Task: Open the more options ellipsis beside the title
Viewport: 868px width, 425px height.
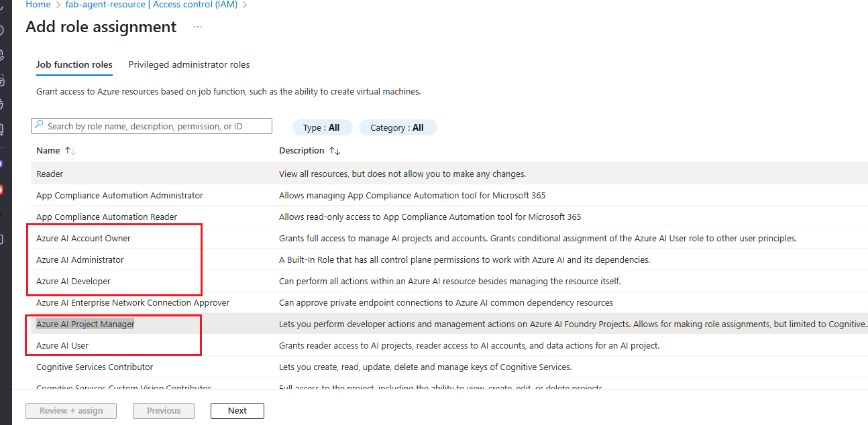Action: coord(197,27)
